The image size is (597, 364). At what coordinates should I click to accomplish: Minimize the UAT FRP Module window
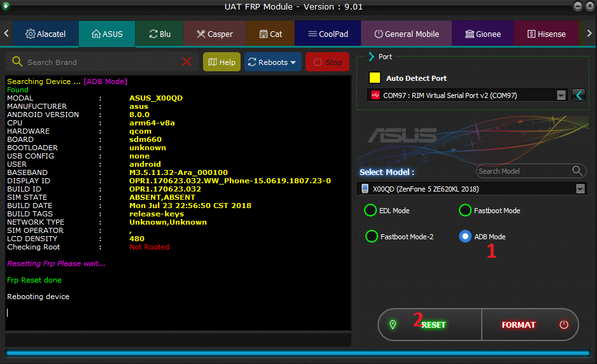(578, 6)
